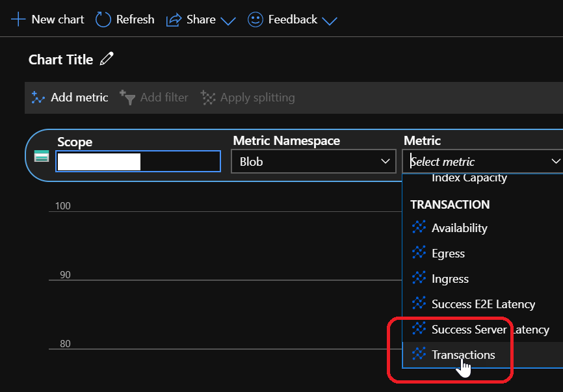Click the Apply splitting icon
Viewport: 563px width, 392px height.
(208, 98)
